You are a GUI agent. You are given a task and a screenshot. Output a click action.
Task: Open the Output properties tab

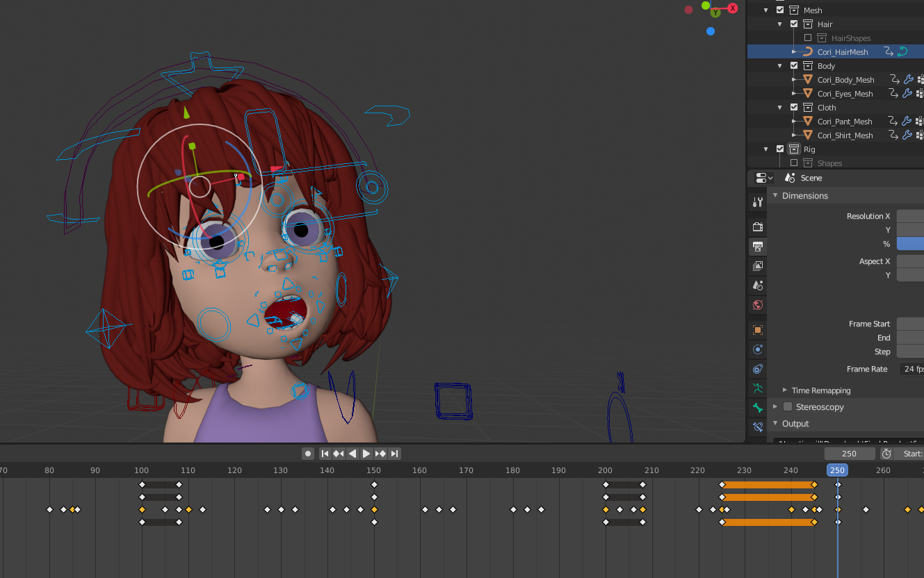[758, 246]
